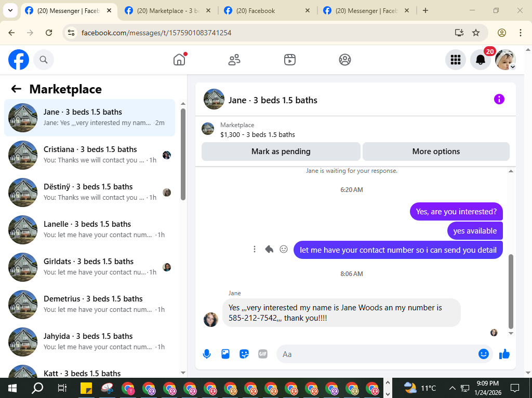Open more options three dots beside message
Viewport: 532px width, 398px height.
coord(255,250)
